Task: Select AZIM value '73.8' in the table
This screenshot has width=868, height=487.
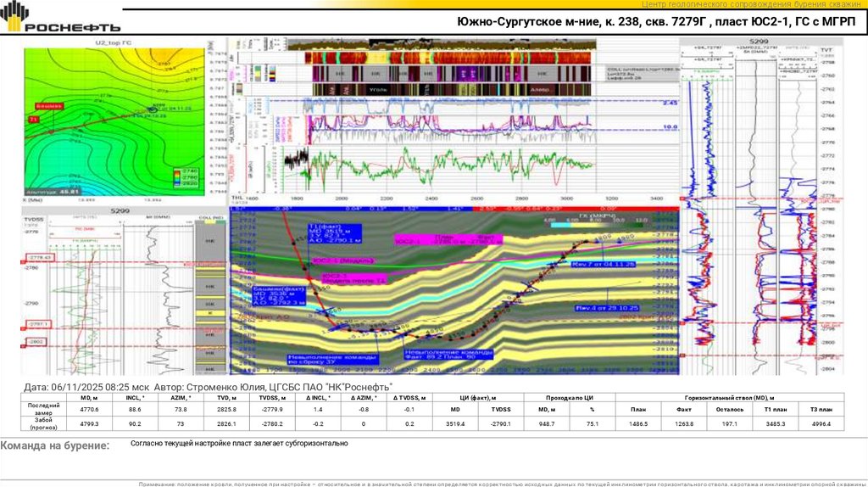Action: click(181, 410)
